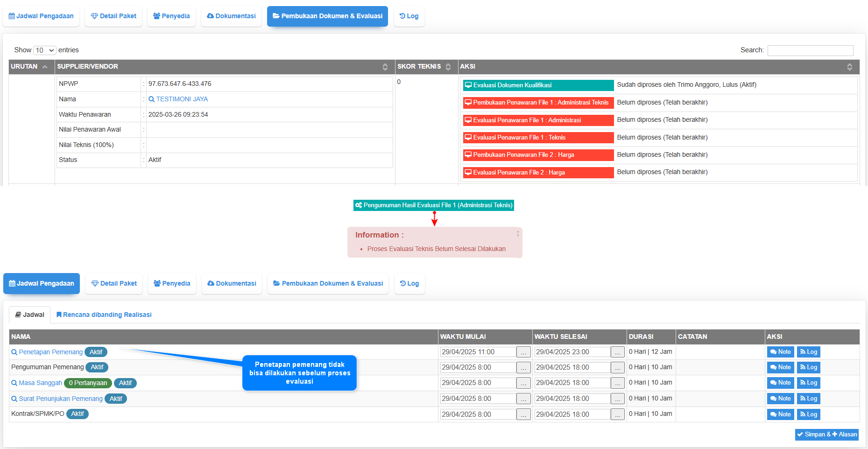Click the search icon beside Surat Penunjukan Pemenang

pos(14,399)
